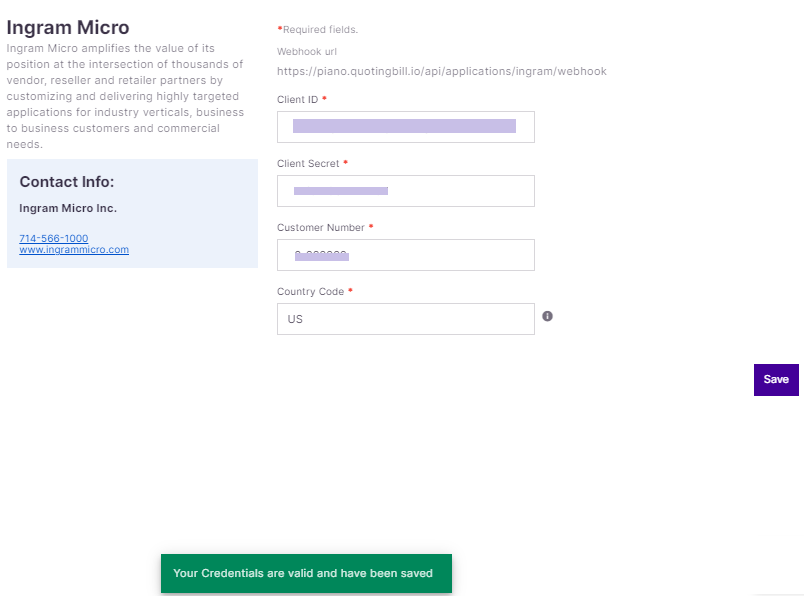
Task: Click the Webhook url label
Action: coord(307,52)
